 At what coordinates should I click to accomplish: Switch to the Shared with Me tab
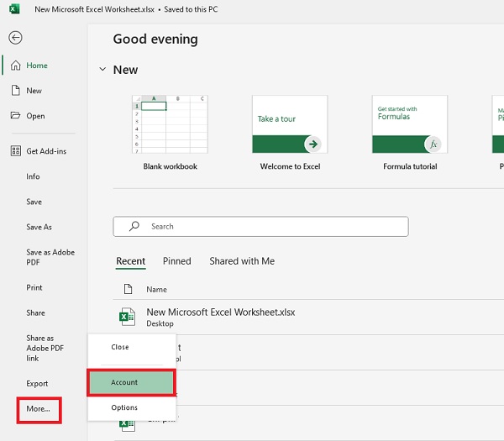tap(242, 261)
